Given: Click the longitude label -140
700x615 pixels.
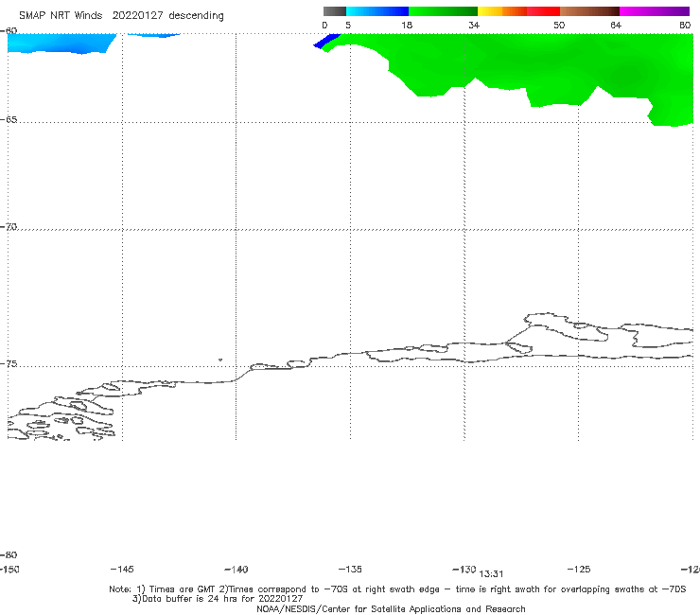Looking at the screenshot, I should point(236,570).
